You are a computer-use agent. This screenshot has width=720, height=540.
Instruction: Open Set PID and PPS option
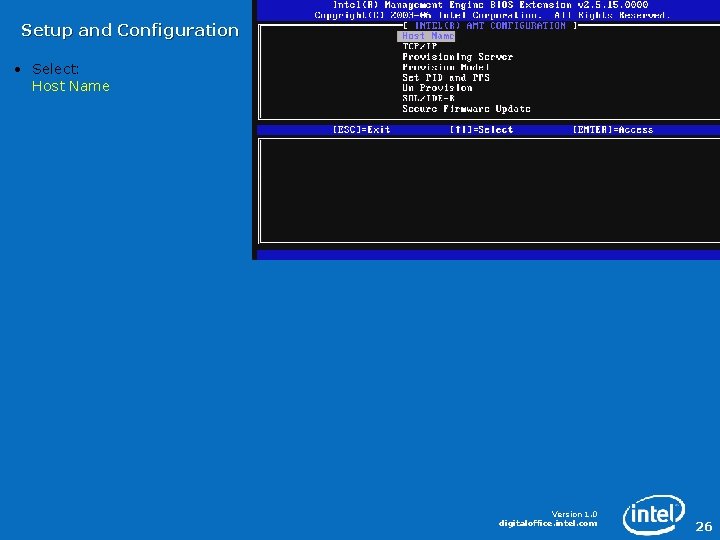(x=446, y=78)
